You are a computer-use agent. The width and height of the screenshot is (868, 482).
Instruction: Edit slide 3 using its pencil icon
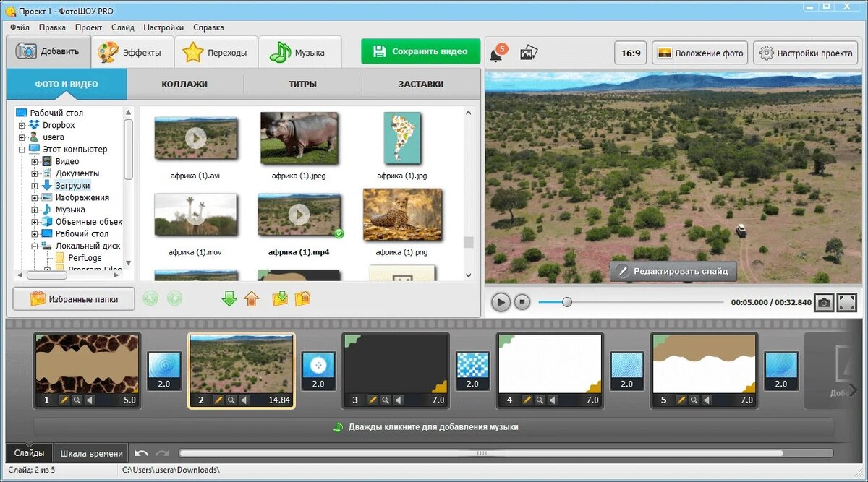(373, 400)
